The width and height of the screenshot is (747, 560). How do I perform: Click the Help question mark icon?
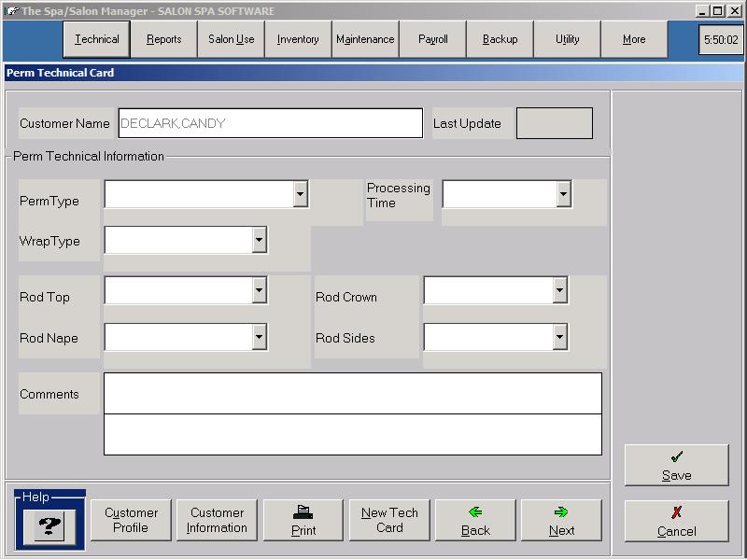(49, 525)
